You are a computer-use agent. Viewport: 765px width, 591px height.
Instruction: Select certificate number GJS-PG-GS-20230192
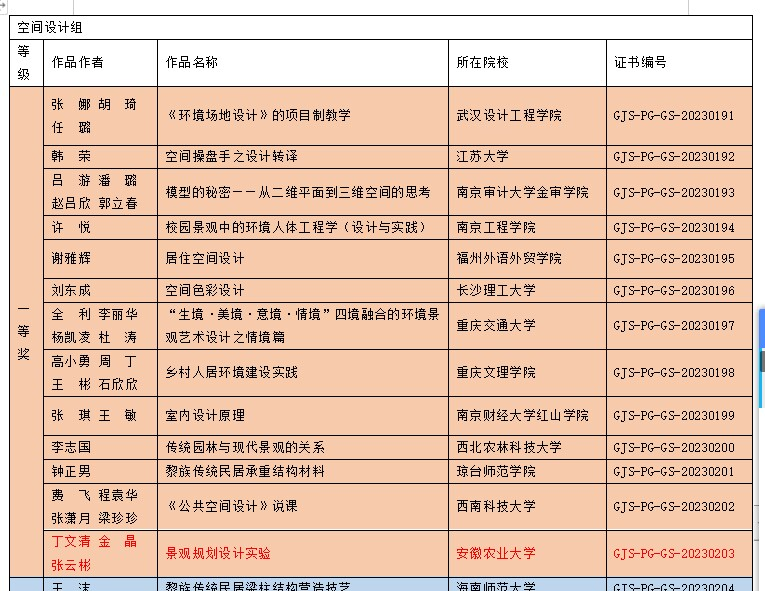click(673, 157)
